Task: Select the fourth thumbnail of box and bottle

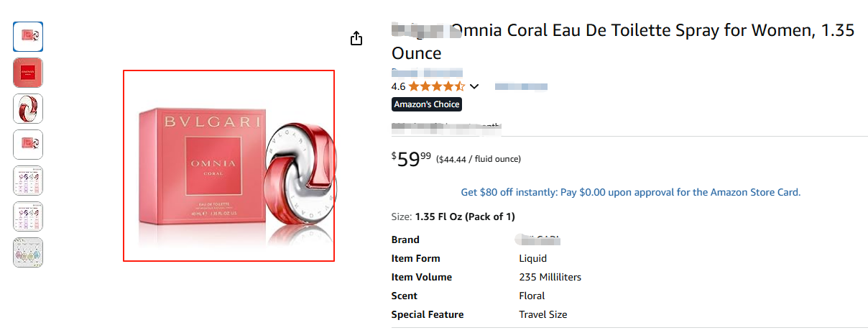Action: point(28,145)
